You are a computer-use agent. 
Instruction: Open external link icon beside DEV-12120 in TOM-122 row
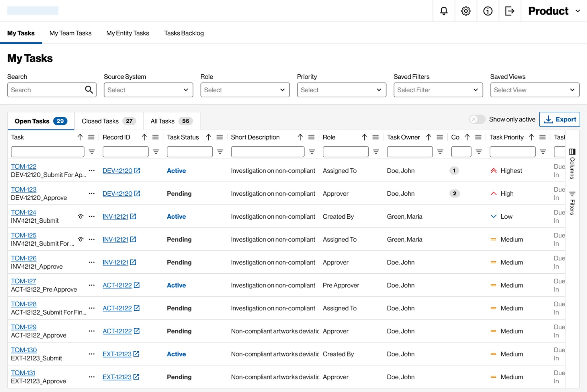pos(137,170)
